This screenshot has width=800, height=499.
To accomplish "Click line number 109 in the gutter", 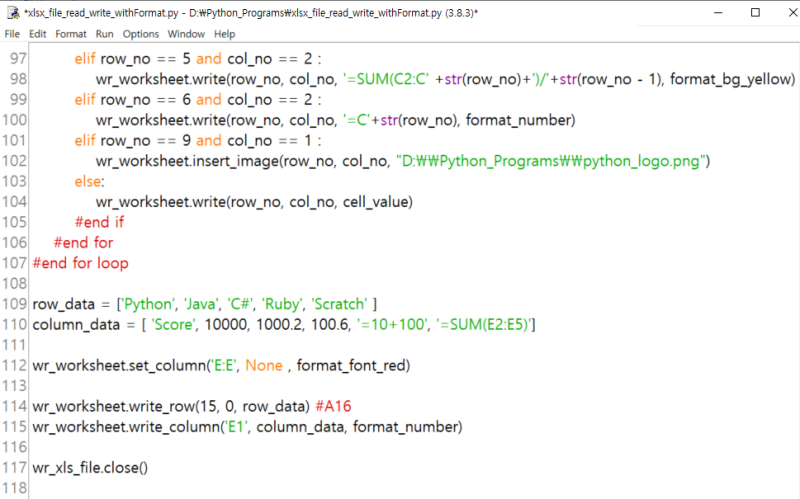I will 15,304.
